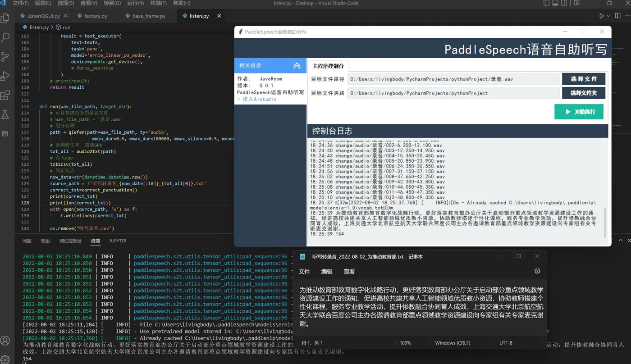This screenshot has width=631, height=364.
Task: Switch to the 调试控制台 panel tab
Action: click(x=70, y=241)
